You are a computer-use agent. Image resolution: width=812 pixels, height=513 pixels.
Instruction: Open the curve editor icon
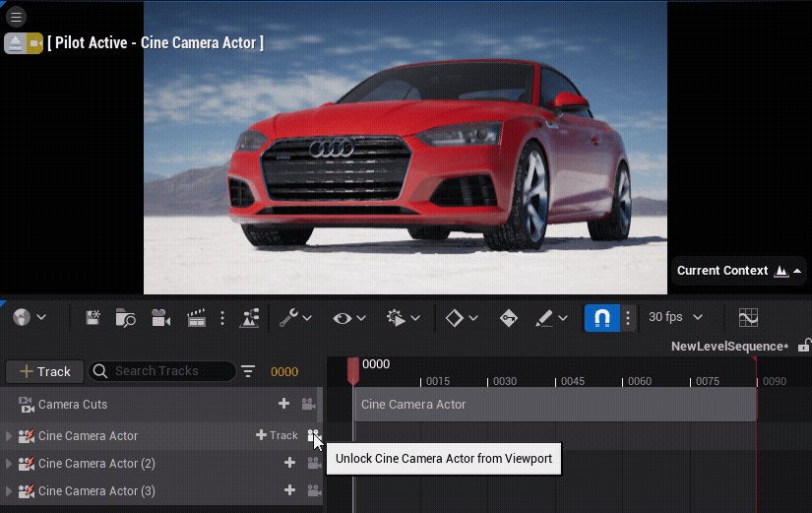pyautogui.click(x=748, y=318)
